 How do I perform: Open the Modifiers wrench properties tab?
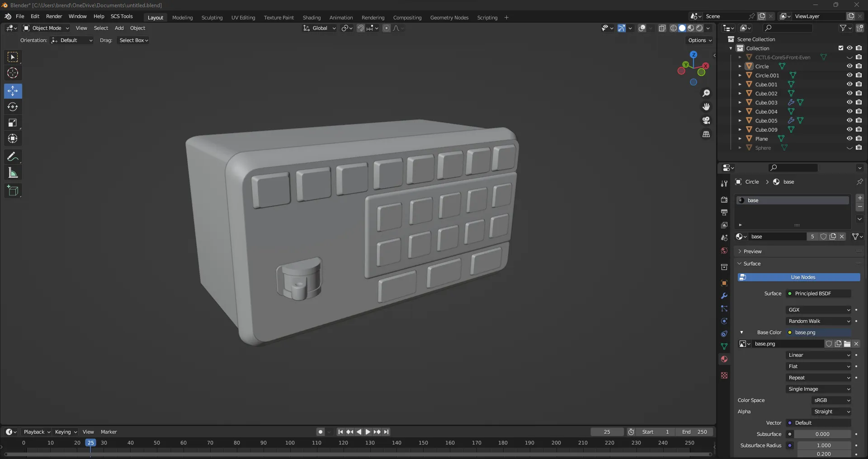point(724,296)
